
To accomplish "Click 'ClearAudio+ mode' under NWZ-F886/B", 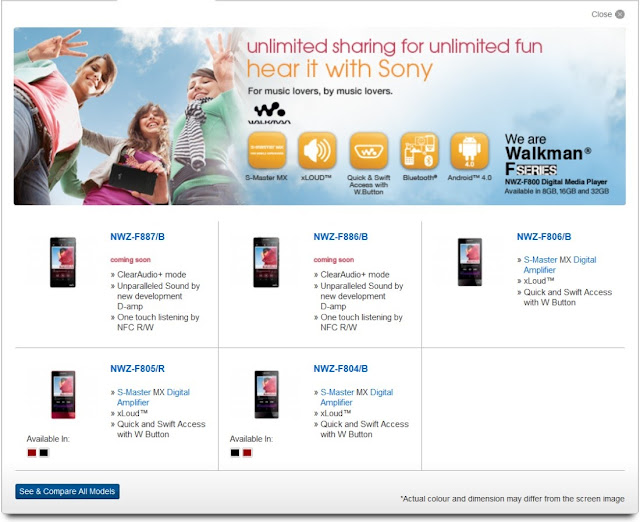I will tap(355, 275).
